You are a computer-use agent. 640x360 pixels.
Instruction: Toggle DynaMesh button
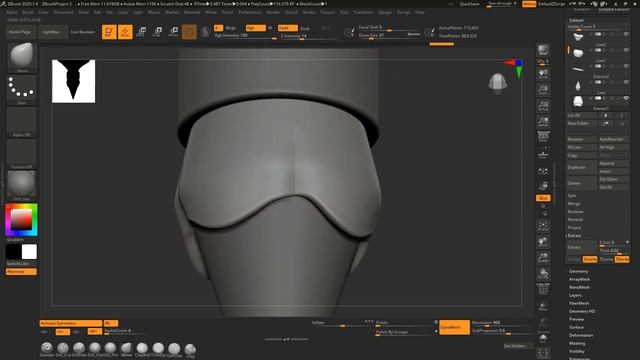pyautogui.click(x=454, y=327)
